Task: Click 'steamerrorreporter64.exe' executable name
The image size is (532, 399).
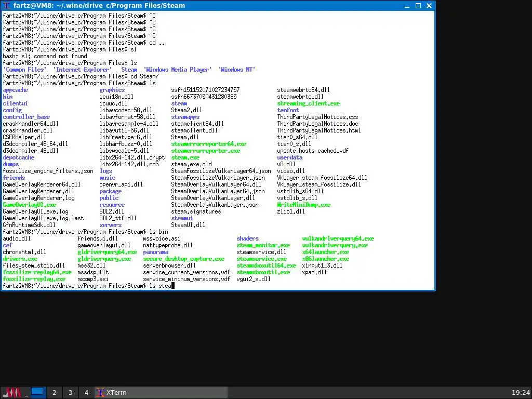Action: tap(209, 144)
